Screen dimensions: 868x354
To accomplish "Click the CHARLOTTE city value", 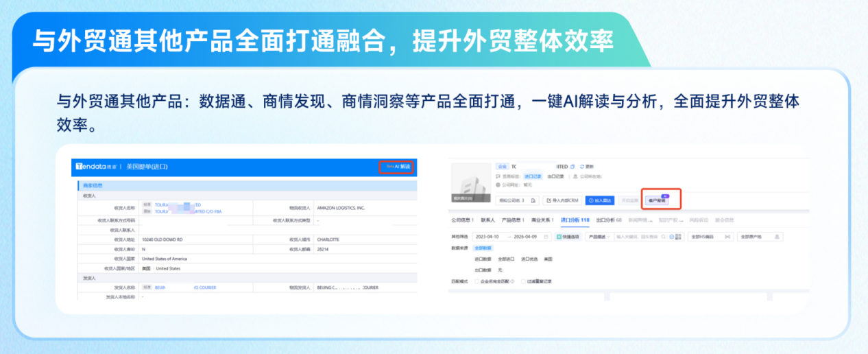I will coord(328,239).
